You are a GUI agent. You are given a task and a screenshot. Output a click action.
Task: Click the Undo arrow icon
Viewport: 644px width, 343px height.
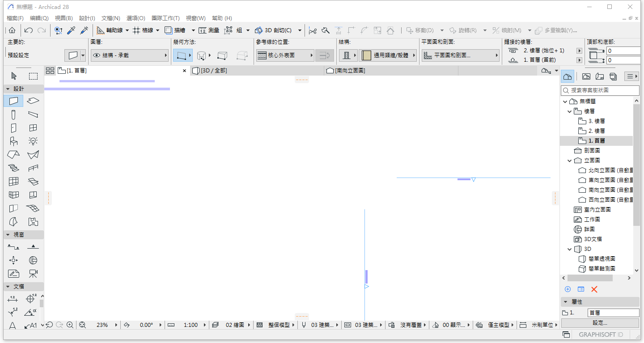click(x=29, y=30)
